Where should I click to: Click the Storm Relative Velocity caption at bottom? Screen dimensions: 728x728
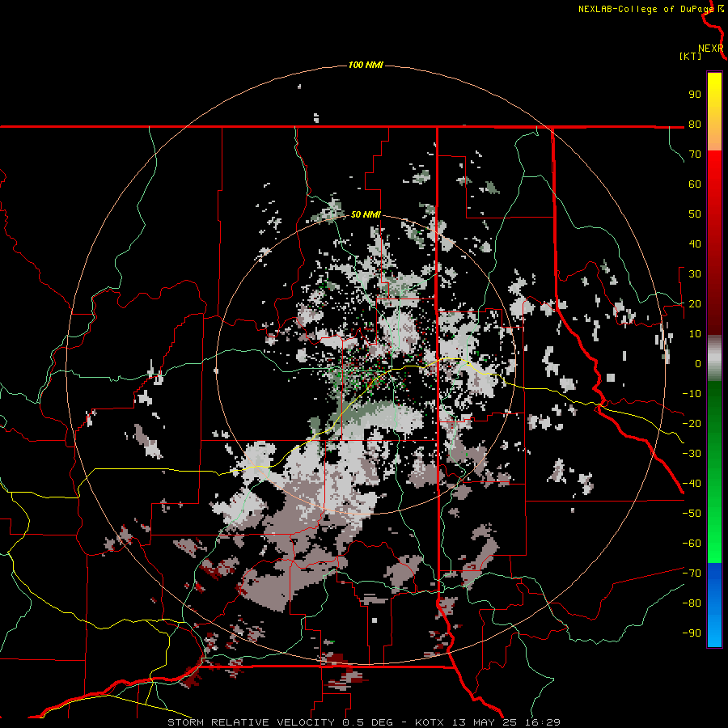(364, 722)
